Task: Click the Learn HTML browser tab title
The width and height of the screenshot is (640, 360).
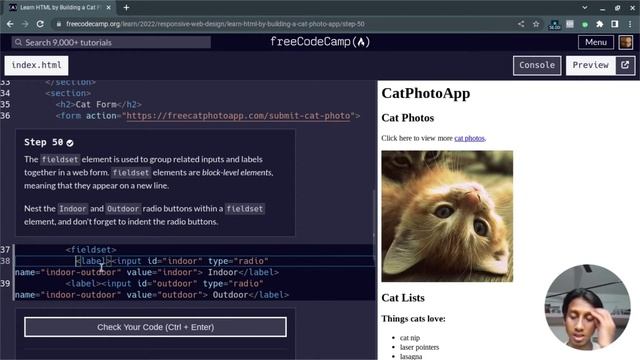Action: click(60, 7)
